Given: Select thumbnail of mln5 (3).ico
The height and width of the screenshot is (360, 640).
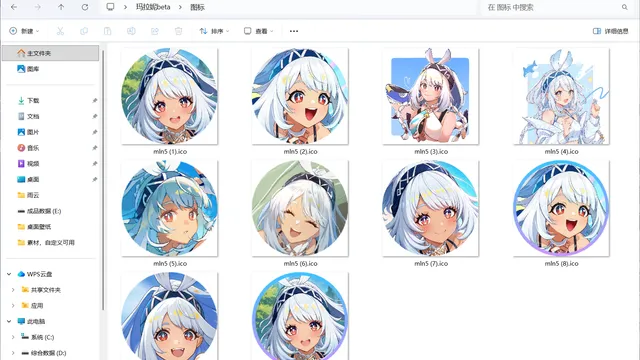Looking at the screenshot, I should [x=431, y=96].
